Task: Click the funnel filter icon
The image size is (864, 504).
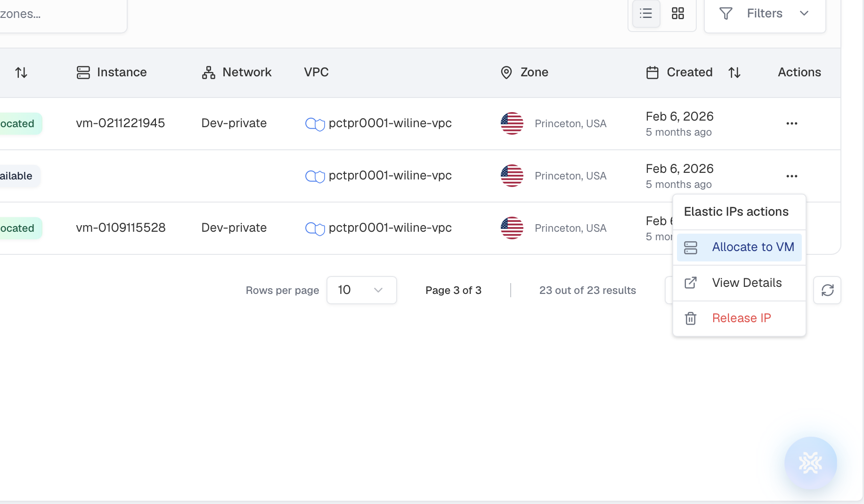Action: pos(726,14)
